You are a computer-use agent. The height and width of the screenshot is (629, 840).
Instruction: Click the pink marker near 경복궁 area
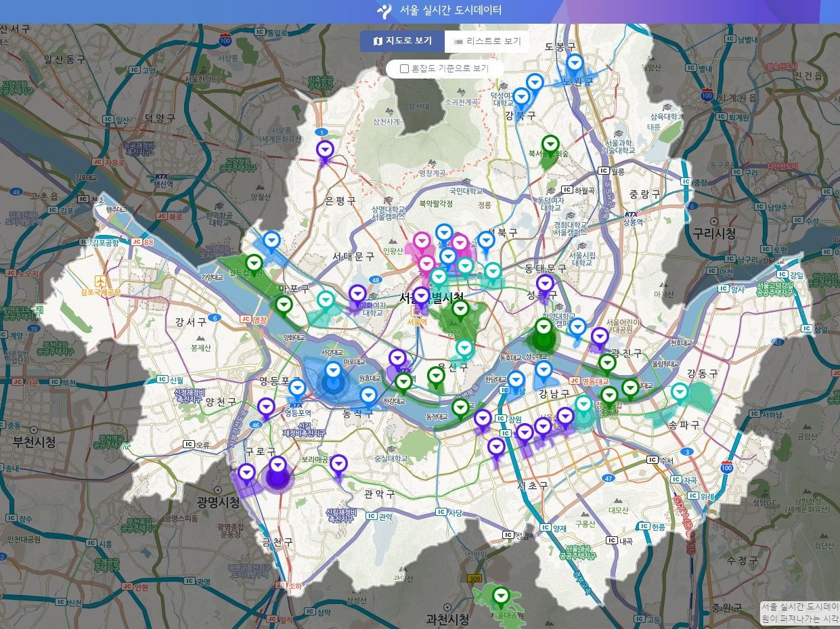click(x=422, y=242)
